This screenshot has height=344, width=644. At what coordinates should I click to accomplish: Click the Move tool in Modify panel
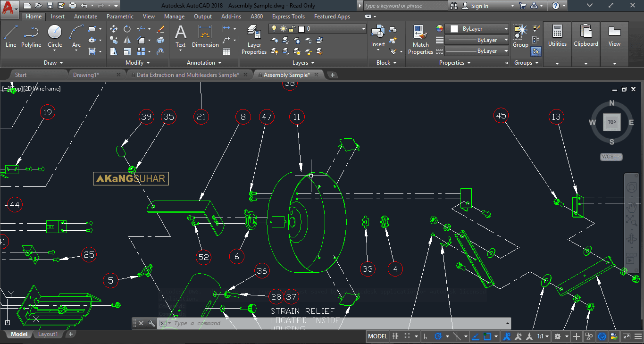click(114, 29)
